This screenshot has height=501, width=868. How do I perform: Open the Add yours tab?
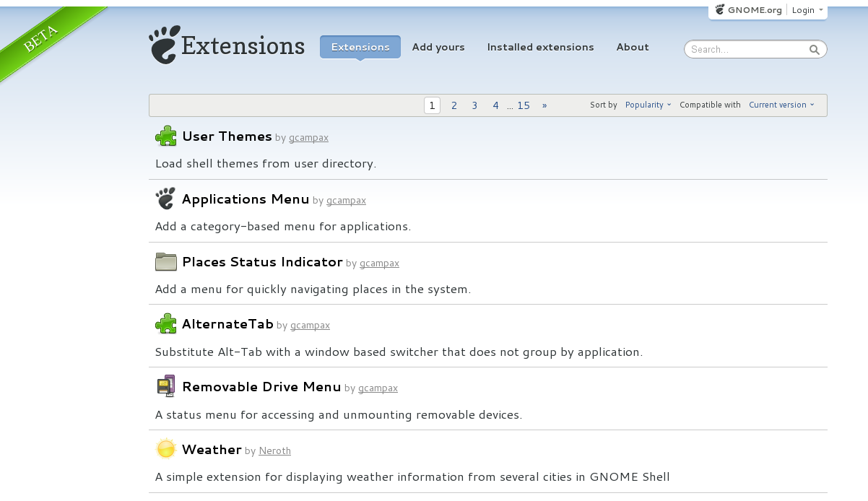[x=438, y=48]
